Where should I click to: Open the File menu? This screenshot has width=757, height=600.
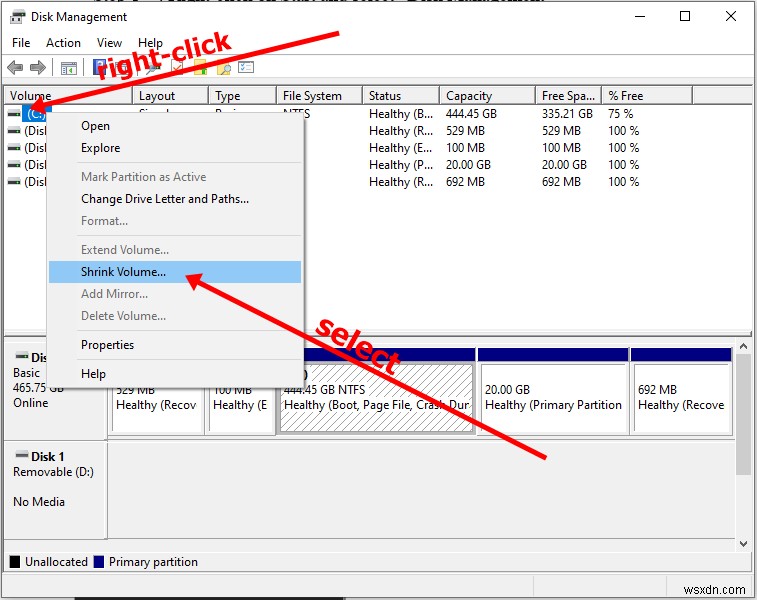[x=21, y=43]
